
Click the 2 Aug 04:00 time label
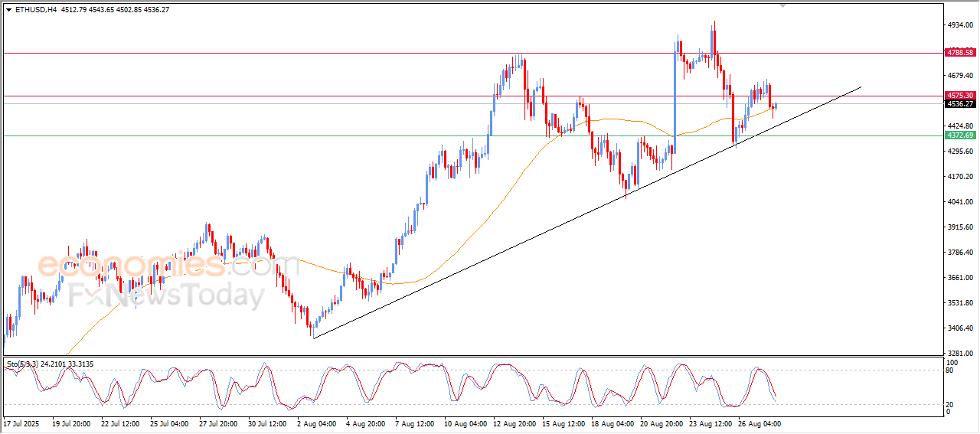315,423
